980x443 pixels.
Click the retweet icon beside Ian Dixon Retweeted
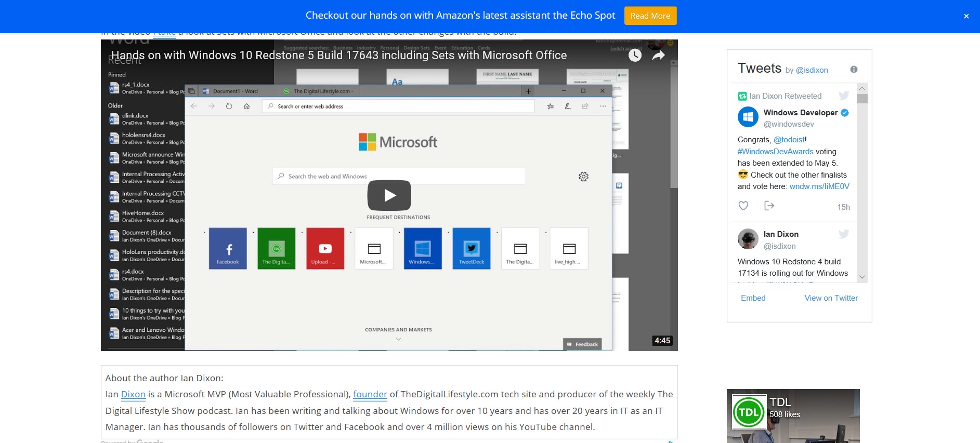(x=742, y=96)
